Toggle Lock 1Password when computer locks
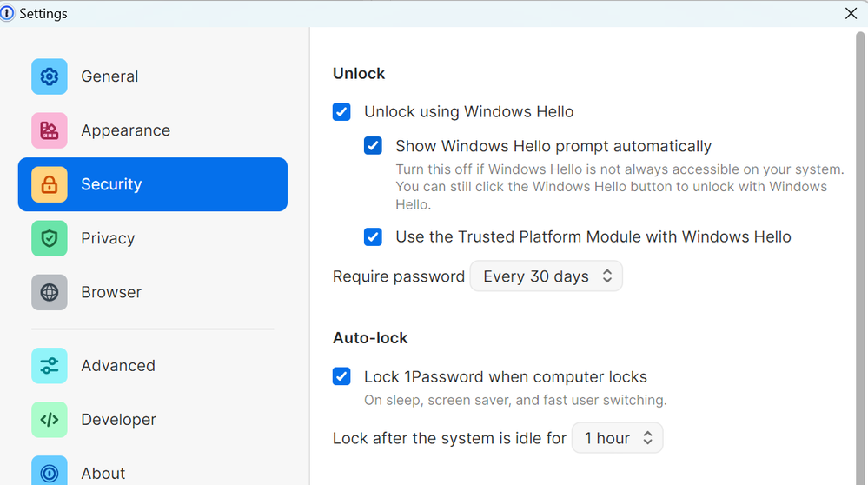Image resolution: width=868 pixels, height=485 pixels. point(341,376)
